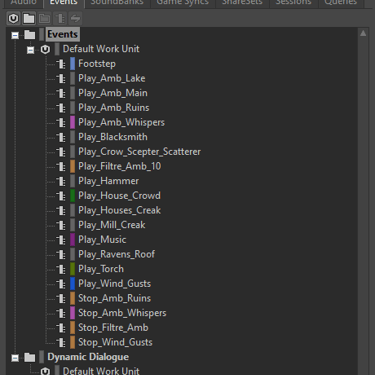Select the Events root label
This screenshot has height=375, width=375.
tap(62, 34)
